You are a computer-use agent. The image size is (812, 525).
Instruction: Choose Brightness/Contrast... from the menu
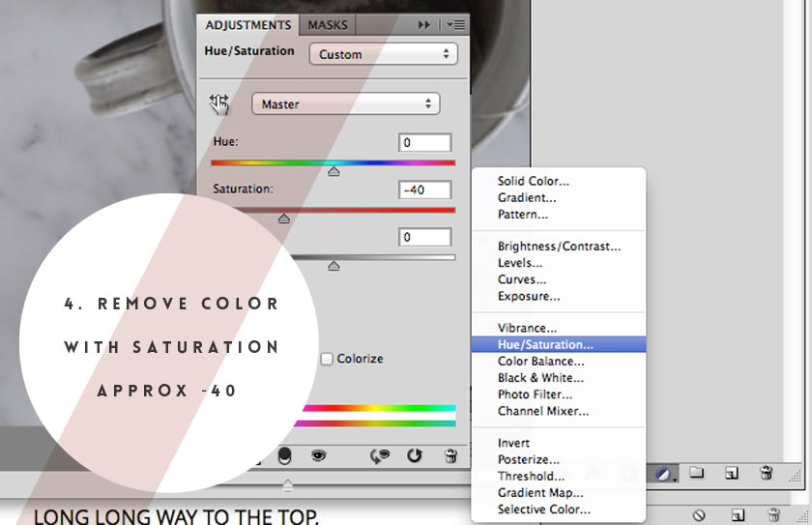(559, 246)
